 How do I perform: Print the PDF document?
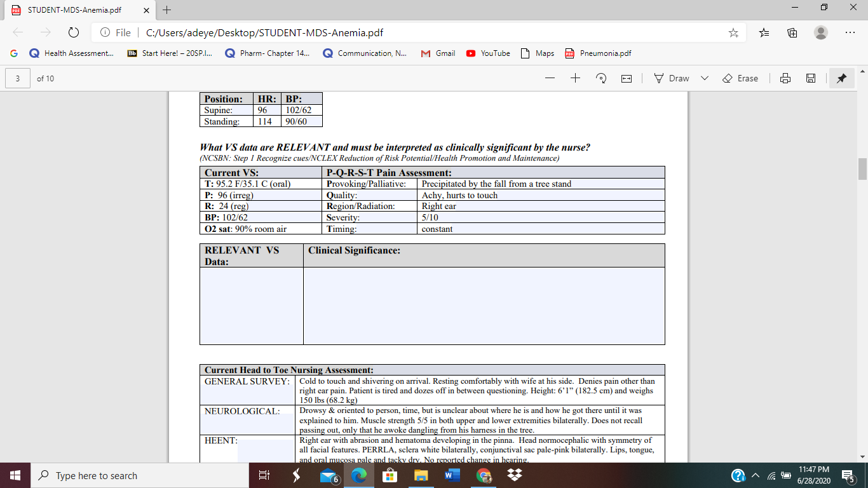click(x=785, y=78)
